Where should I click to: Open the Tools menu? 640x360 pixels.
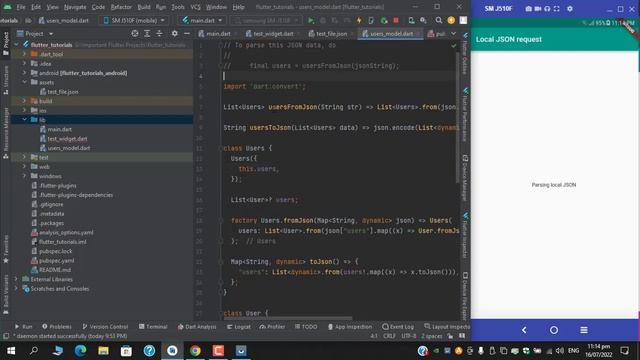[178, 7]
